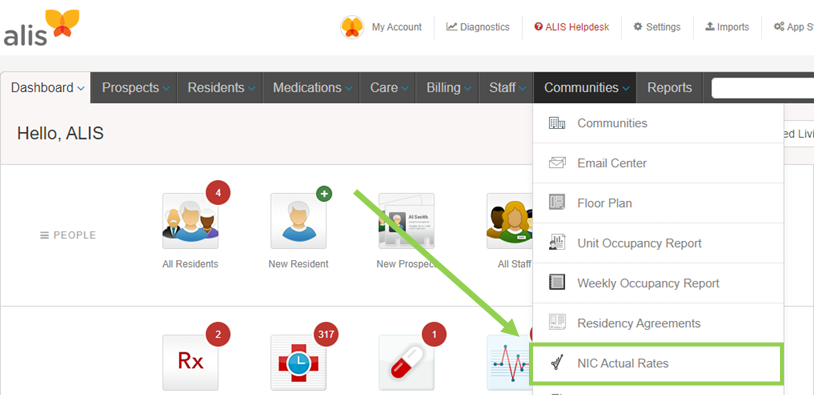This screenshot has width=814, height=396.
Task: Open the Reports tab
Action: (669, 88)
